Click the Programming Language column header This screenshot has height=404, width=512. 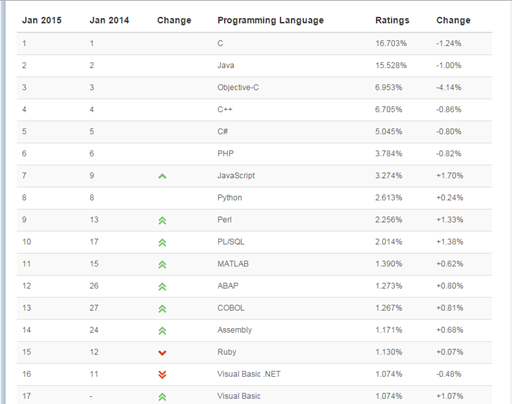(x=270, y=20)
